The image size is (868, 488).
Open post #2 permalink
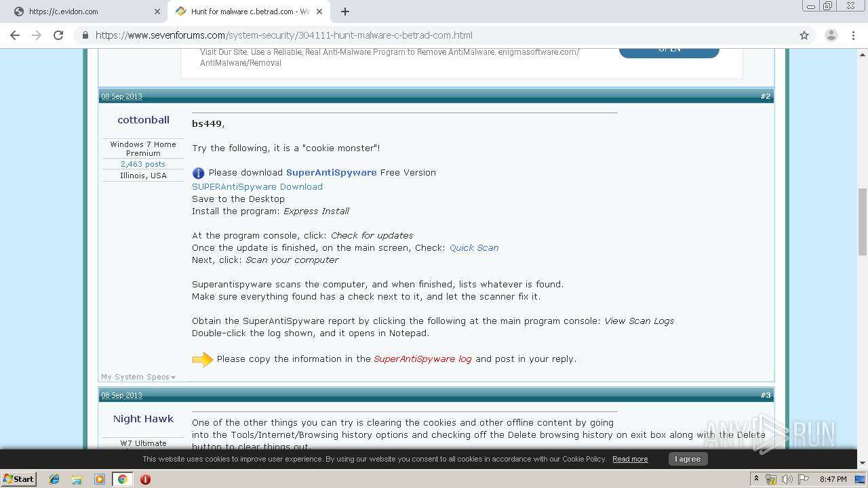(x=765, y=96)
